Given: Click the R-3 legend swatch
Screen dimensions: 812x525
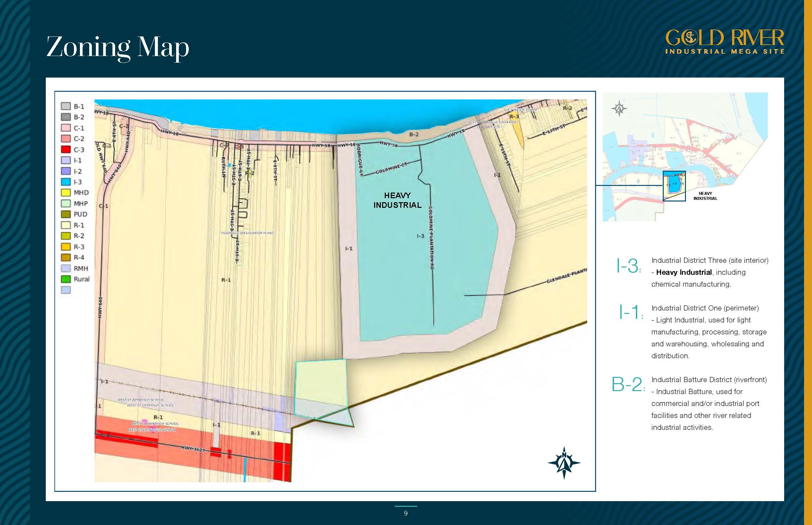Looking at the screenshot, I should click(66, 247).
